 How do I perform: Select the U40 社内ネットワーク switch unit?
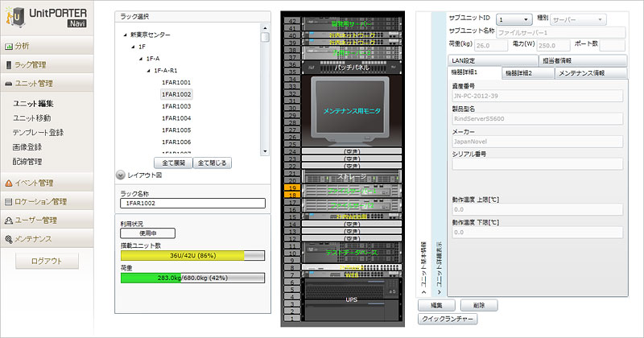(352, 35)
